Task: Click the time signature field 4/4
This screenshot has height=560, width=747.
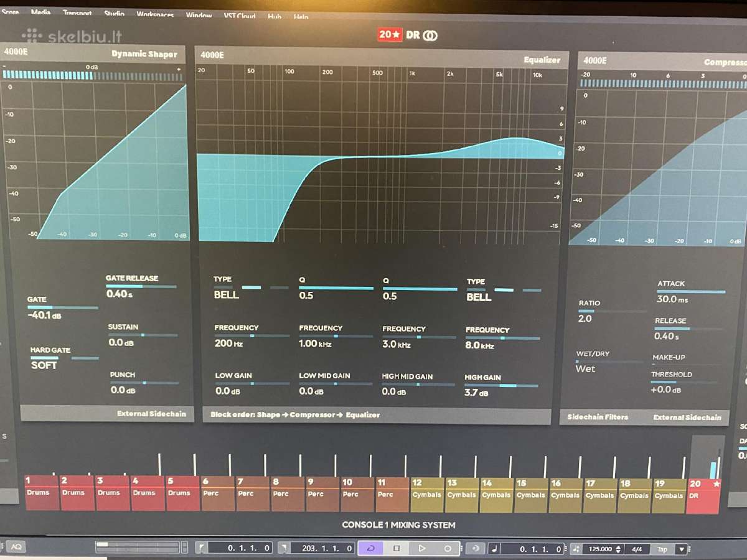Action: click(637, 549)
